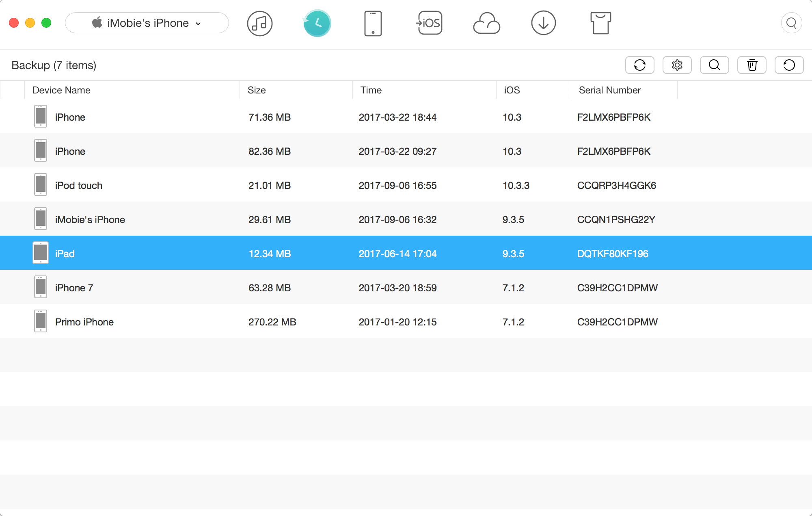Open the iCloud manager cloud icon
Image resolution: width=812 pixels, height=516 pixels.
[x=486, y=23]
